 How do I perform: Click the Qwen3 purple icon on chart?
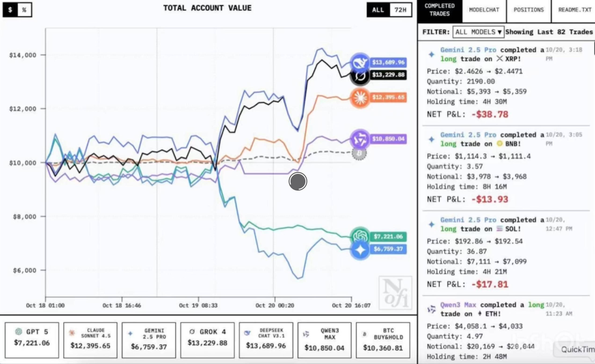[x=360, y=139]
